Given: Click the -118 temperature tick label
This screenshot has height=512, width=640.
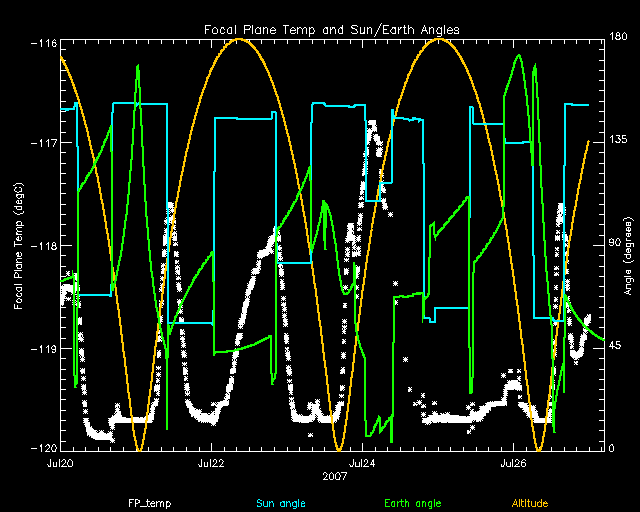Looking at the screenshot, I should pyautogui.click(x=43, y=246).
